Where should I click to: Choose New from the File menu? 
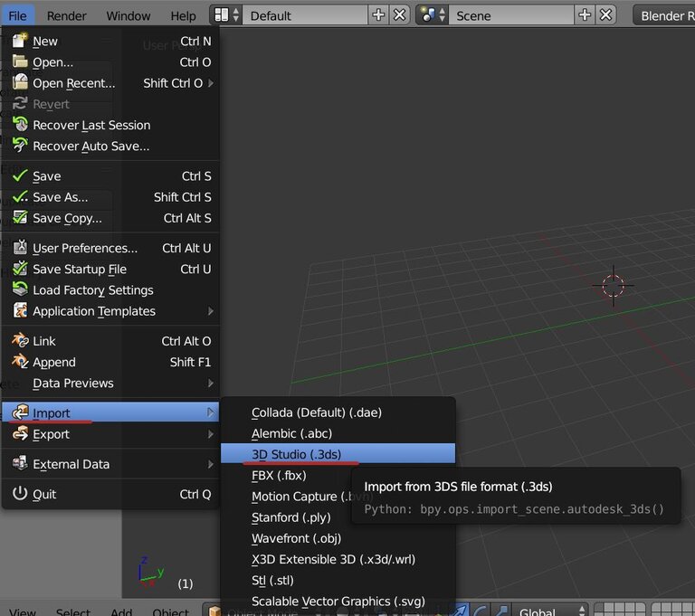pyautogui.click(x=110, y=42)
